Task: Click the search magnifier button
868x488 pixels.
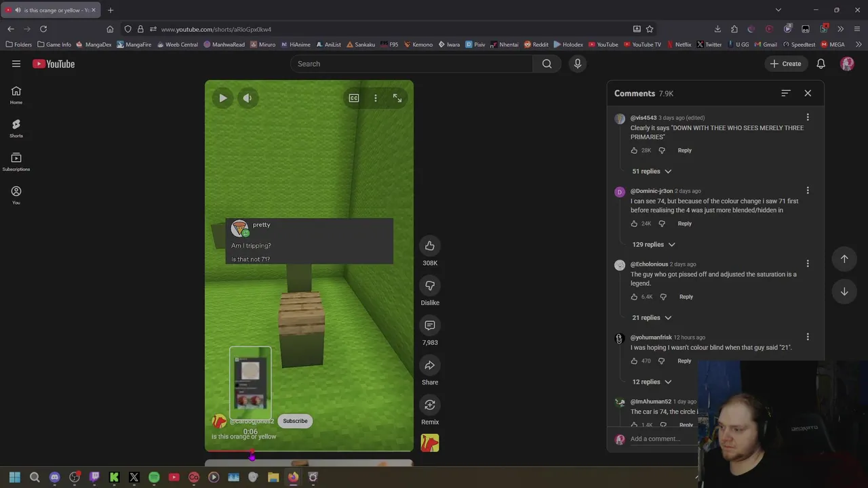Action: (x=547, y=64)
